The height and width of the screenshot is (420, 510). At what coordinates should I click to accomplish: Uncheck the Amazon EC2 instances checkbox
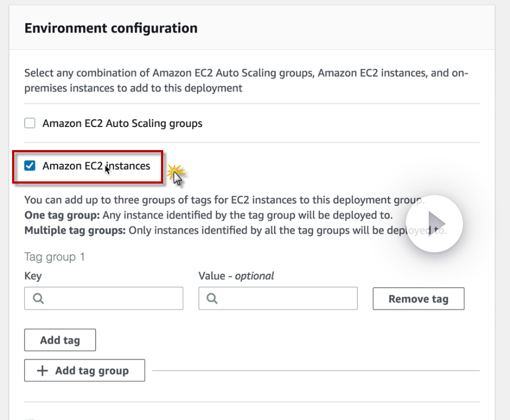30,165
